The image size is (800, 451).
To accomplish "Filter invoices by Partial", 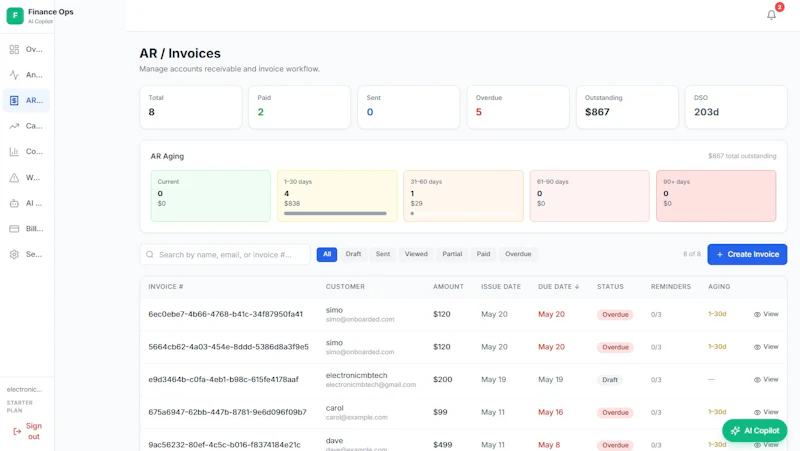I will click(452, 254).
